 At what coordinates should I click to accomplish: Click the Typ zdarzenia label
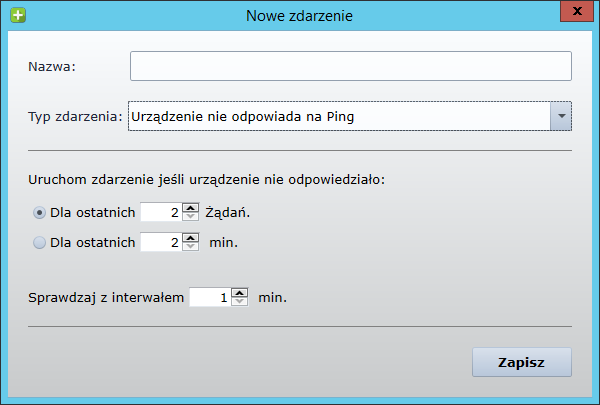(x=75, y=117)
